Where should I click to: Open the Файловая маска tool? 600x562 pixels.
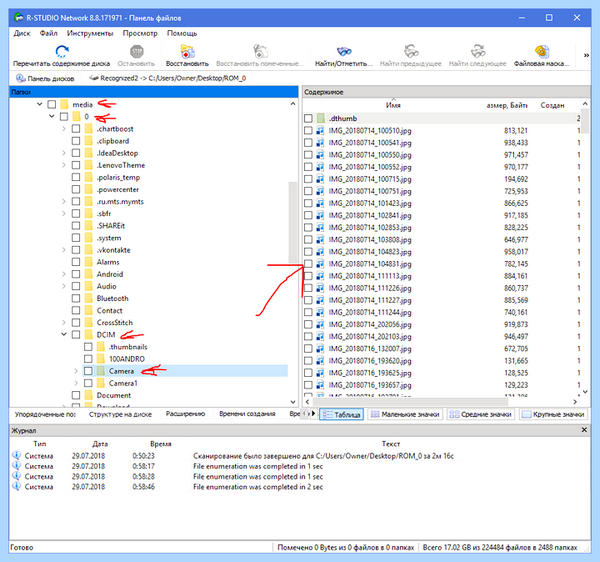(x=541, y=51)
